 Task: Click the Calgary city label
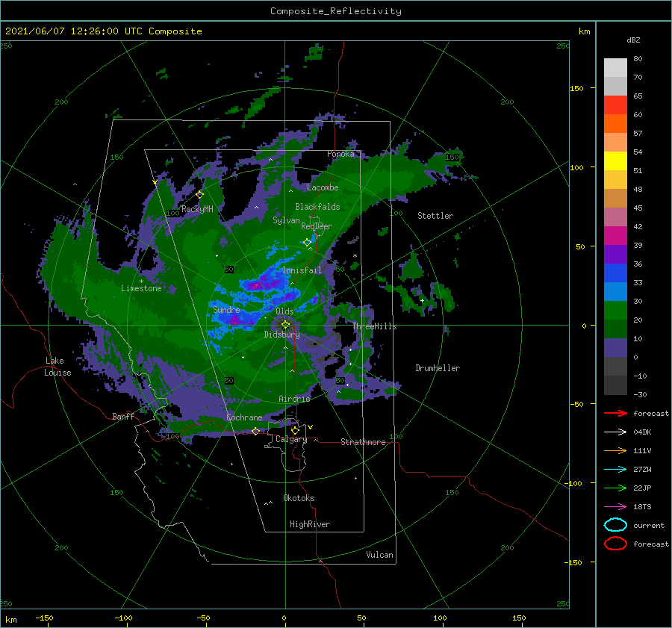pos(291,439)
